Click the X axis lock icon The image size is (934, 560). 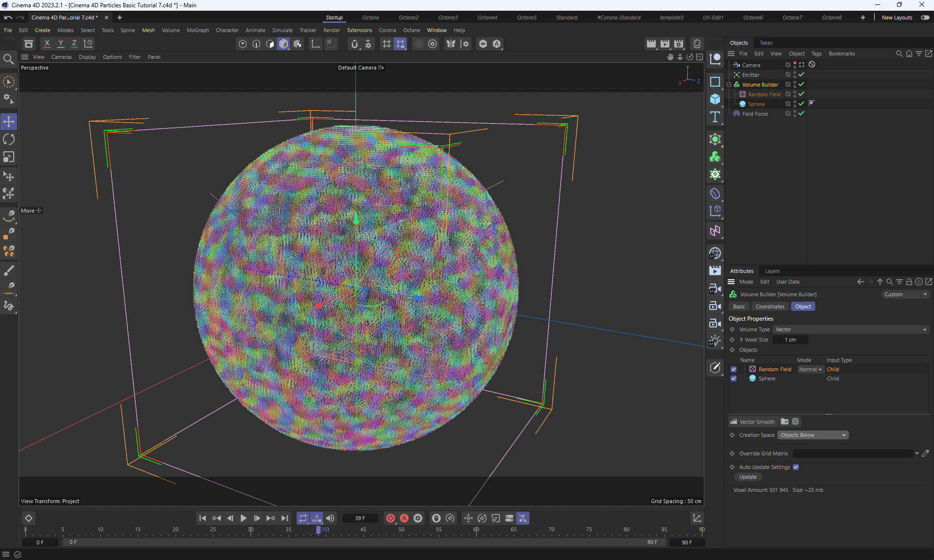47,43
